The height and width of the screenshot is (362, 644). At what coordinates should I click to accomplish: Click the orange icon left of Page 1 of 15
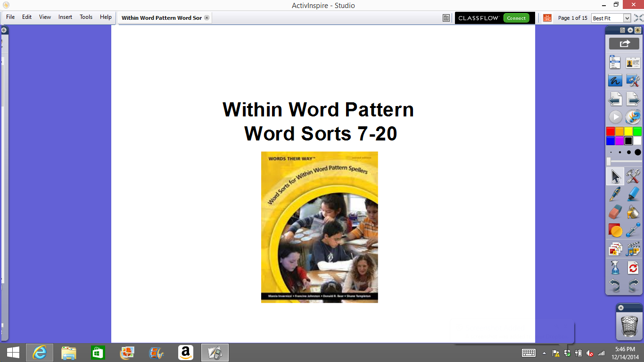547,18
